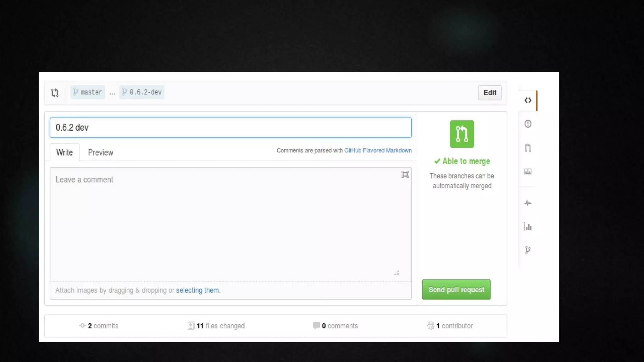Switch to the Preview tab

[x=101, y=152]
